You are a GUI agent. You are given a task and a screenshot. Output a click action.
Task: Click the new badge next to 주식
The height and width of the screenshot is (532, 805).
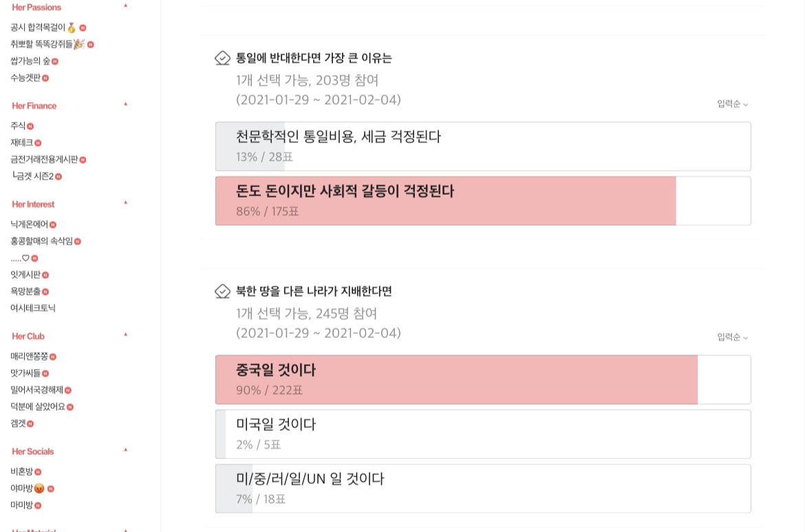(30, 126)
